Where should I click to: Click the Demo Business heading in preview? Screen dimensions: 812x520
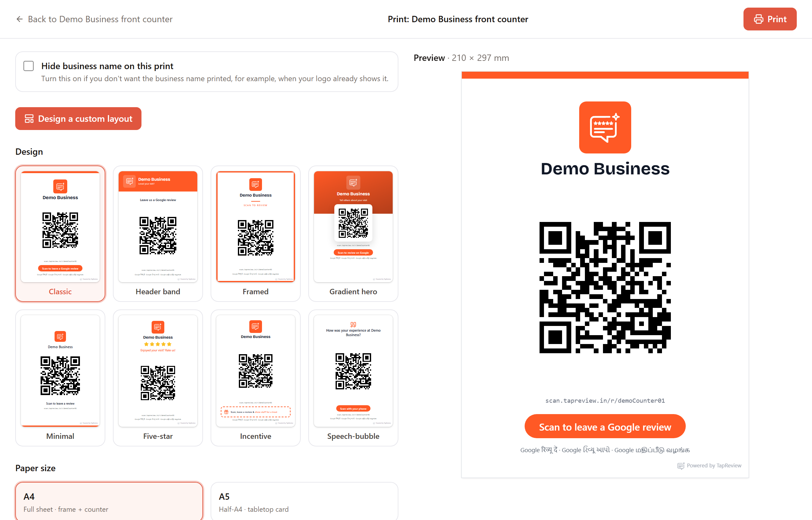[x=605, y=169]
